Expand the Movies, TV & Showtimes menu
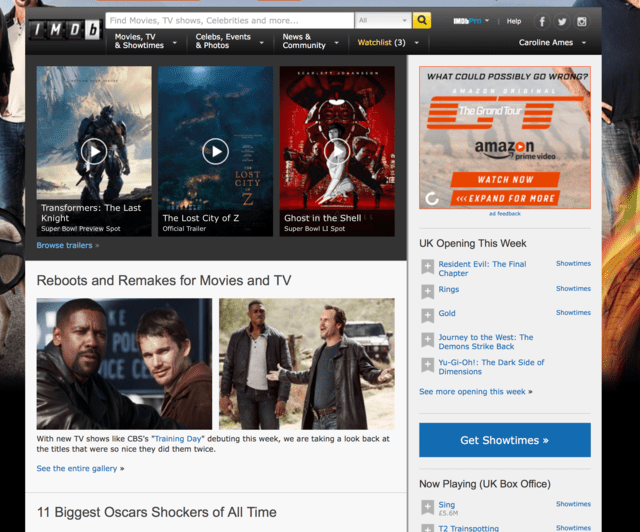Viewport: 640px width, 532px height. coord(146,42)
